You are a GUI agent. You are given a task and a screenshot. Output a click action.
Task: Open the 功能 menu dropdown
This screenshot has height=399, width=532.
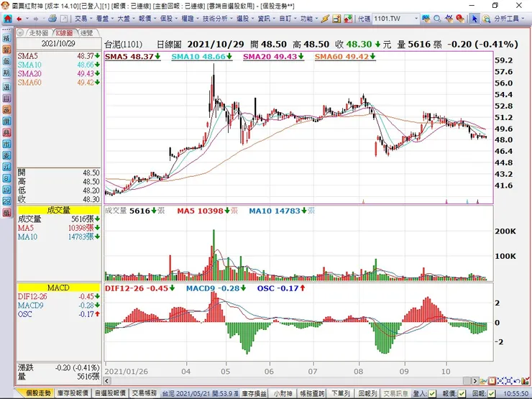[x=308, y=19]
